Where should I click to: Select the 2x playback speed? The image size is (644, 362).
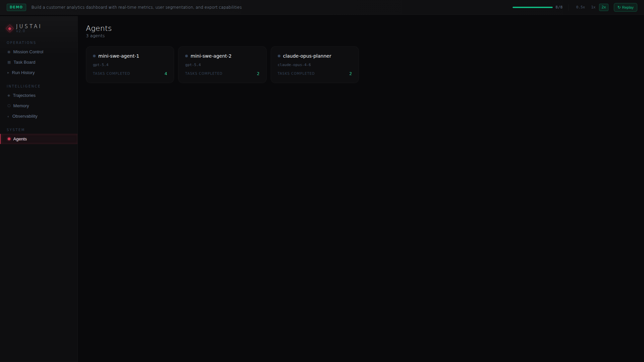604,7
